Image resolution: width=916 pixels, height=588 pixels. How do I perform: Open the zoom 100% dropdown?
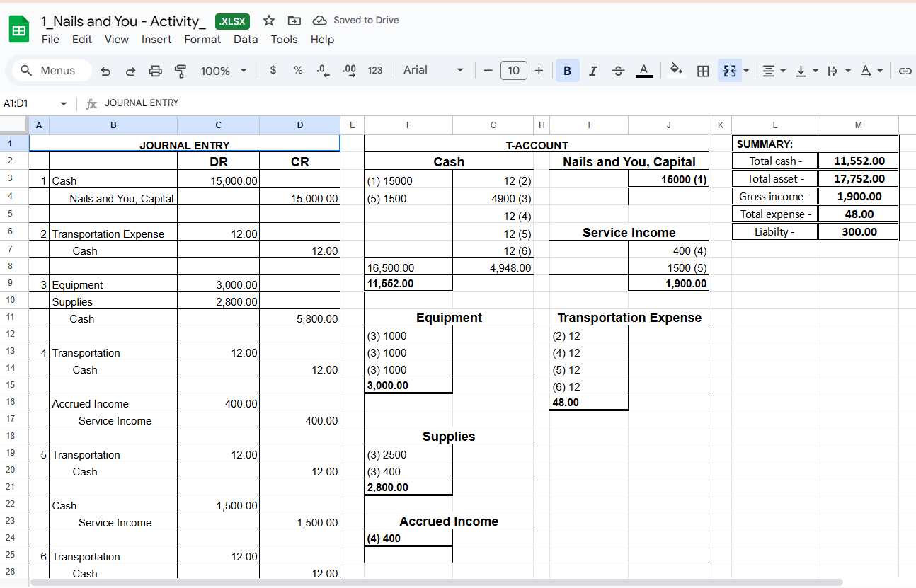pos(224,71)
